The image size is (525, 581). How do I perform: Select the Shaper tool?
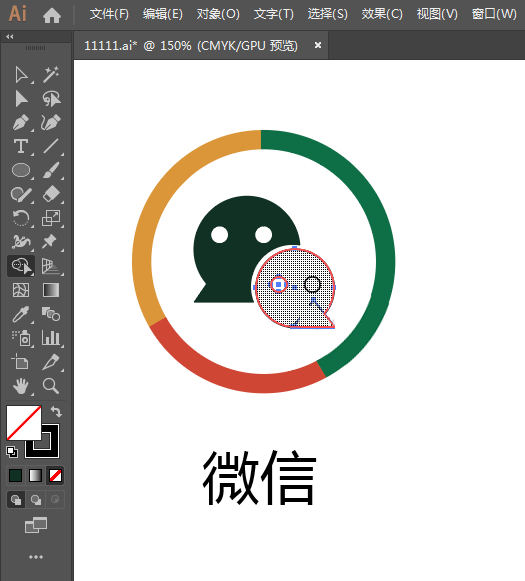pyautogui.click(x=21, y=194)
